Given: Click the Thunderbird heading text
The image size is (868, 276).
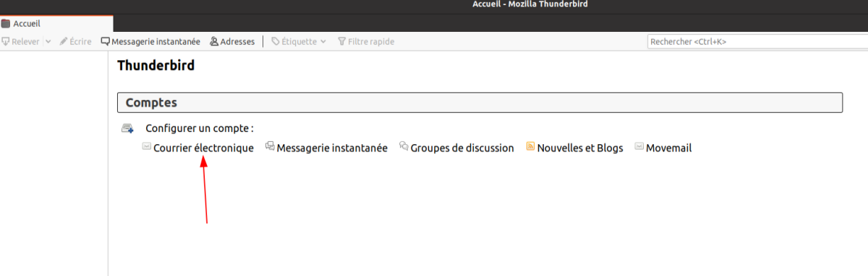Looking at the screenshot, I should pos(156,65).
